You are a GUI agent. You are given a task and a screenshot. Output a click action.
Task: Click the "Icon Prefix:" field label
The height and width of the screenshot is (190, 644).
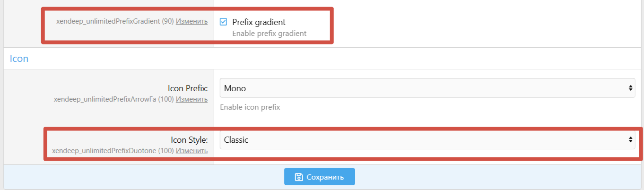click(x=188, y=88)
